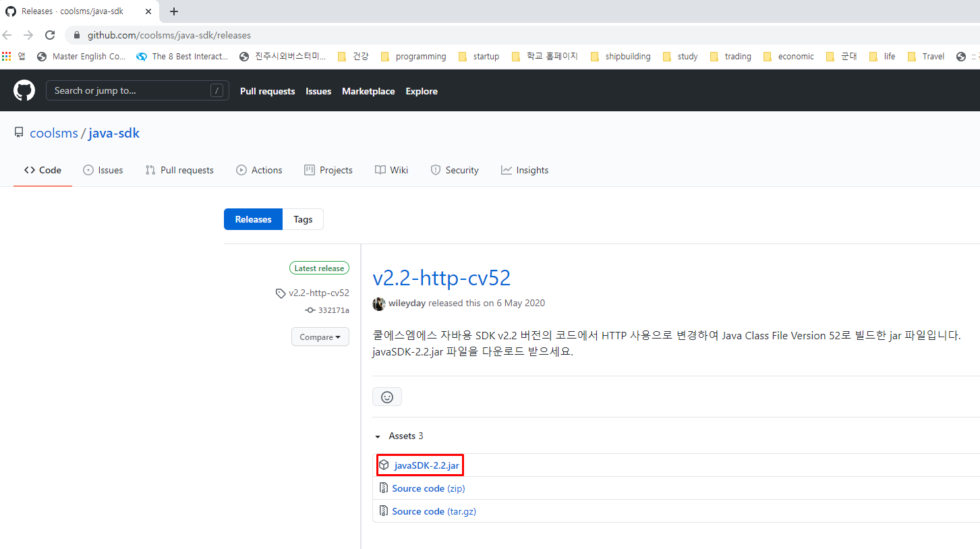The image size is (980, 549).
Task: Click the repository icon beside coolsms
Action: click(19, 133)
